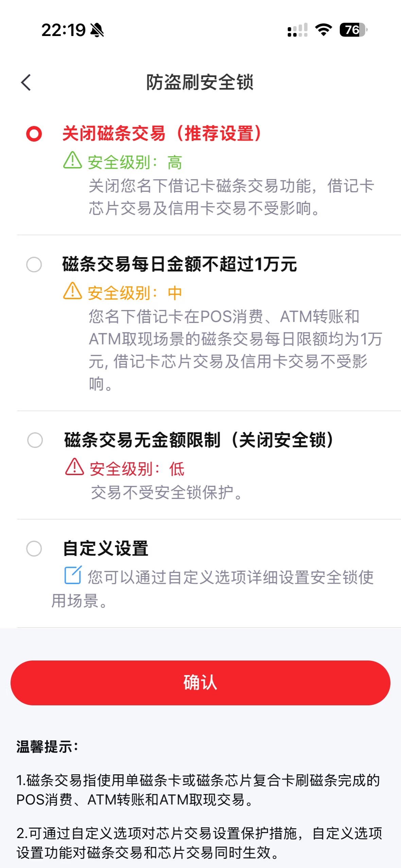Tap the 防盗刷安全锁 page title
This screenshot has height=868, width=401.
pos(200,83)
